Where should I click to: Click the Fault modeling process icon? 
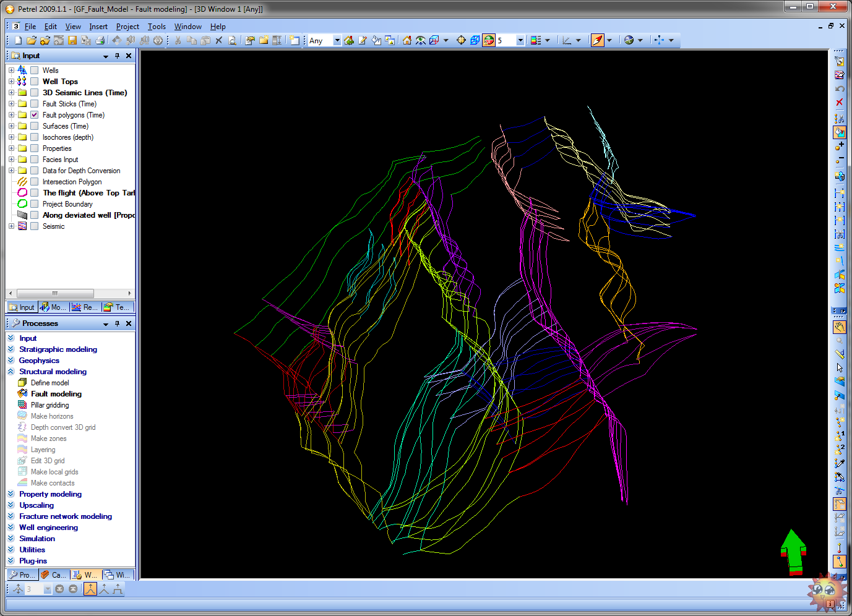tap(23, 393)
